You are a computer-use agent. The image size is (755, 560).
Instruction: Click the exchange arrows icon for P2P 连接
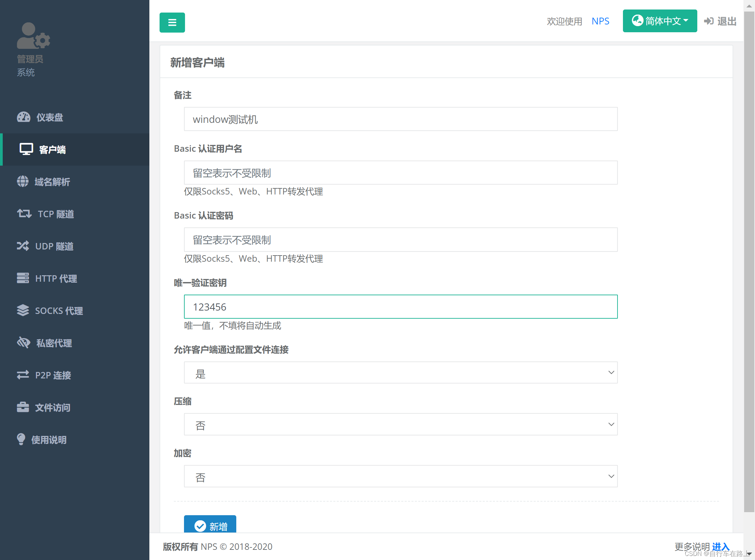23,375
